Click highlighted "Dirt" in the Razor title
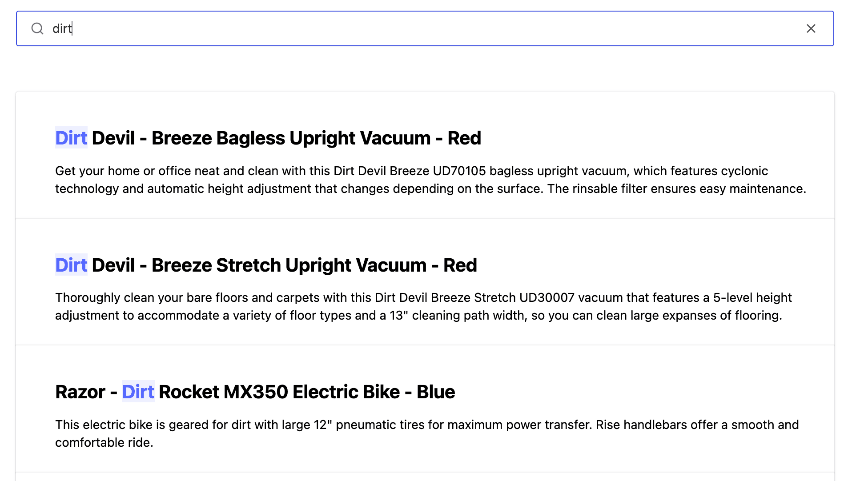Viewport: 868px width, 481px height. pos(138,392)
